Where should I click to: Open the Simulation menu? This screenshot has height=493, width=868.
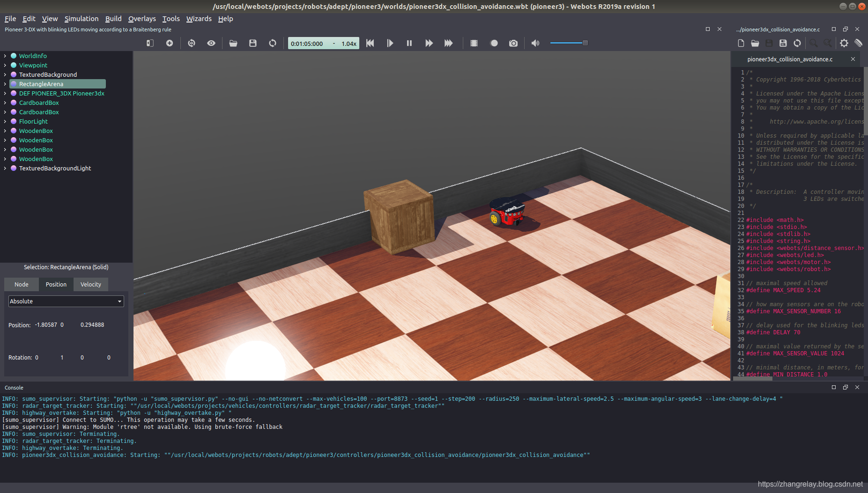[x=82, y=19]
